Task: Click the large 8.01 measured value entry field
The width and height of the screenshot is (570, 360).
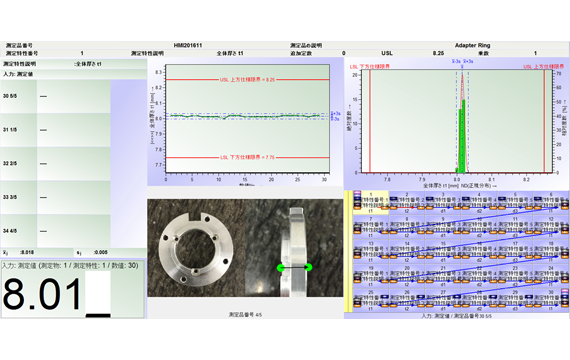Action: click(x=73, y=294)
